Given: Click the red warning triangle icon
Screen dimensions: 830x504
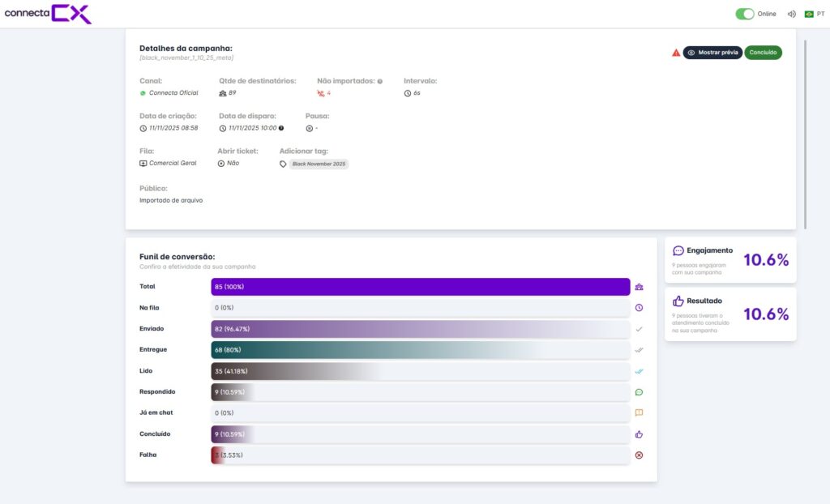Looking at the screenshot, I should tap(676, 53).
